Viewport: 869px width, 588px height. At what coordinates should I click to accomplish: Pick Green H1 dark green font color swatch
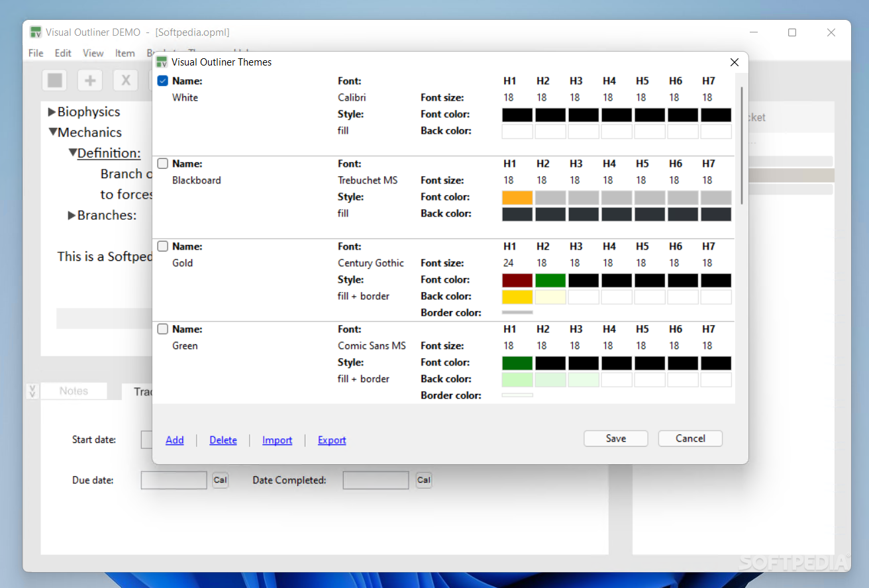pos(517,363)
